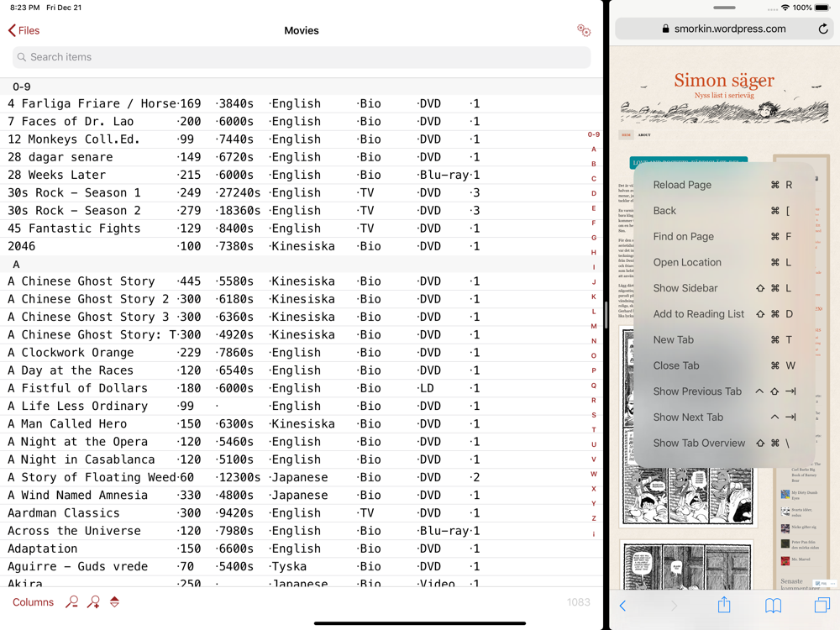The image size is (840, 630).
Task: Jump to letter S in the index bar
Action: [594, 415]
